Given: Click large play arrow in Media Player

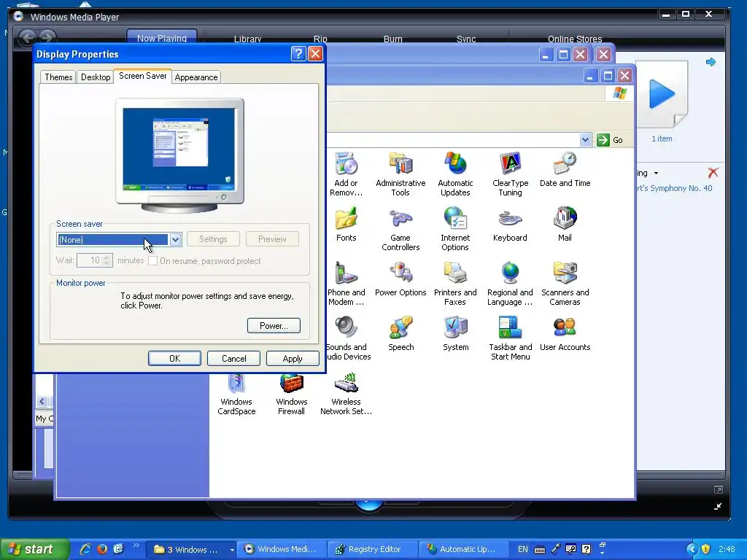Looking at the screenshot, I should 662,94.
